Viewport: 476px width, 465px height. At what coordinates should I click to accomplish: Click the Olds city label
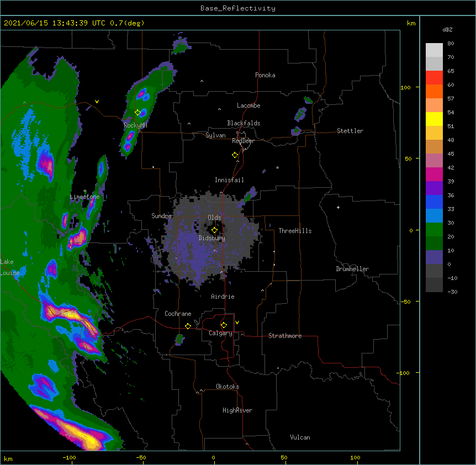point(214,218)
